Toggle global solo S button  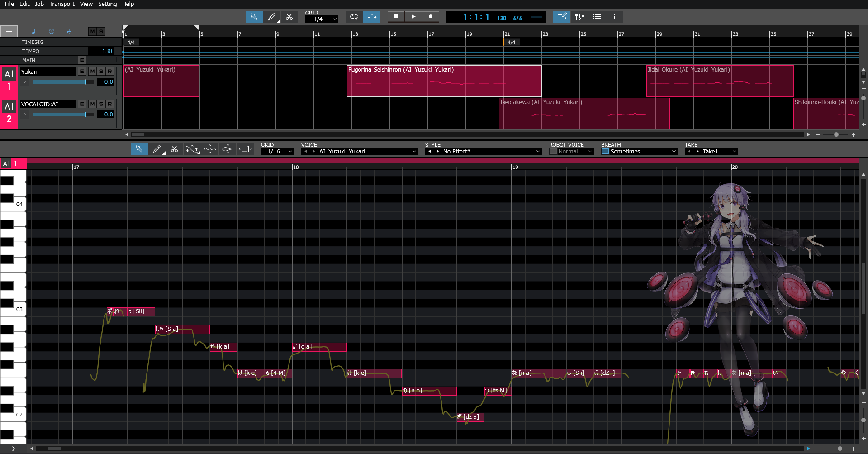coord(101,31)
